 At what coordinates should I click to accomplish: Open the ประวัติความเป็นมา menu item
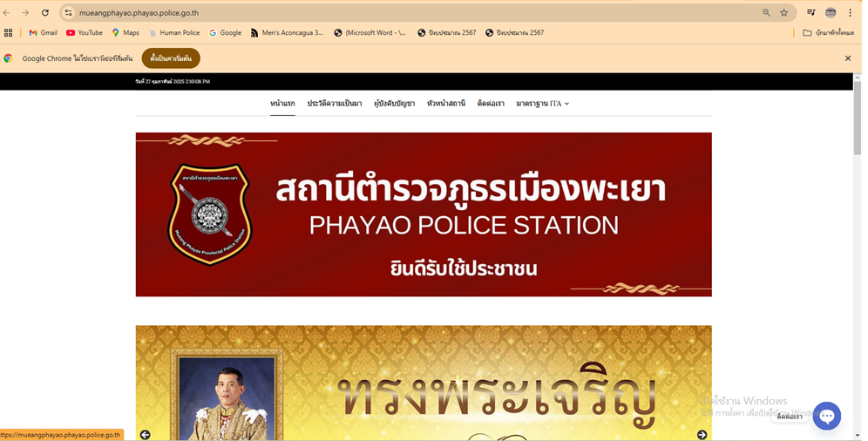[335, 104]
